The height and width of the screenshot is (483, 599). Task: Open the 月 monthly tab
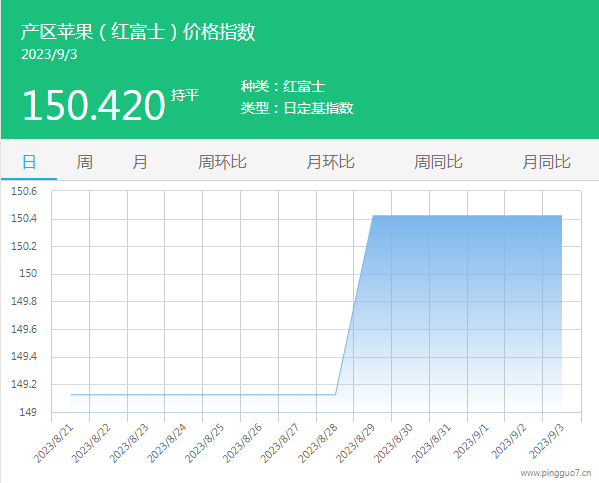point(140,162)
